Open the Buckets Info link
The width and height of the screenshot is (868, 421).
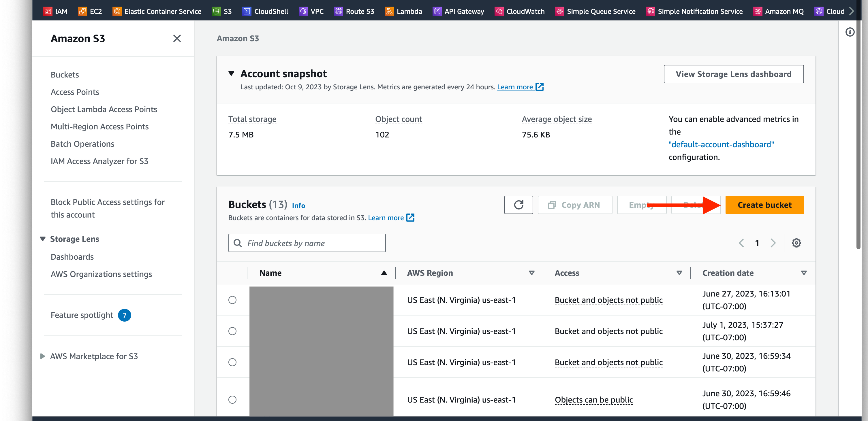point(298,205)
